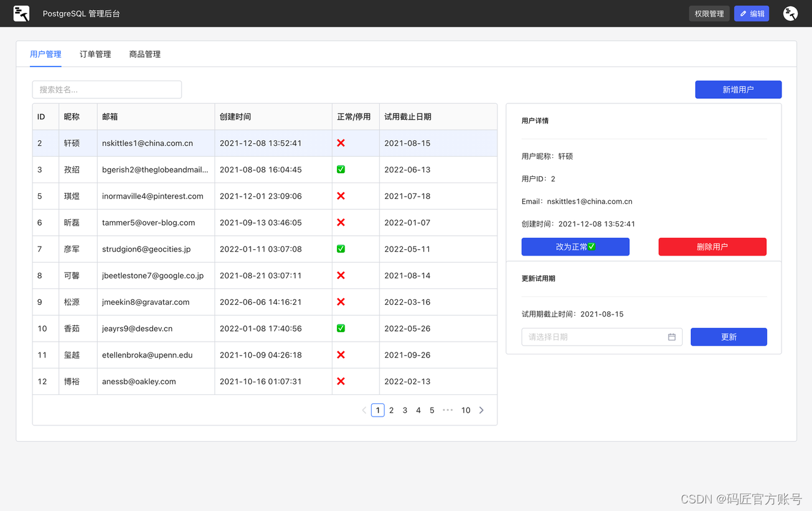Select current page 1 in pagination

coord(378,410)
